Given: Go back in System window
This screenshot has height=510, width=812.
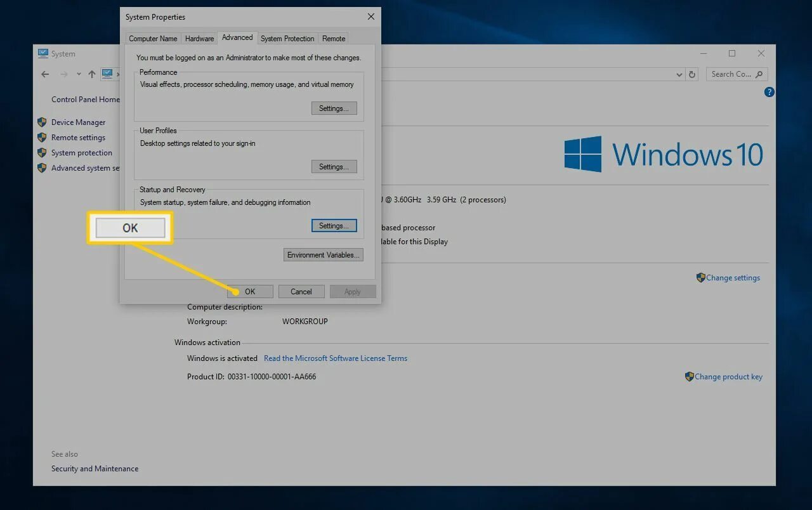Looking at the screenshot, I should pos(45,74).
